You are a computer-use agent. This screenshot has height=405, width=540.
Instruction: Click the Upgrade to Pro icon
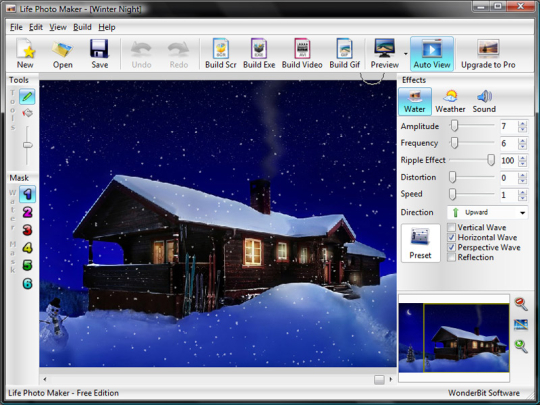(x=488, y=54)
